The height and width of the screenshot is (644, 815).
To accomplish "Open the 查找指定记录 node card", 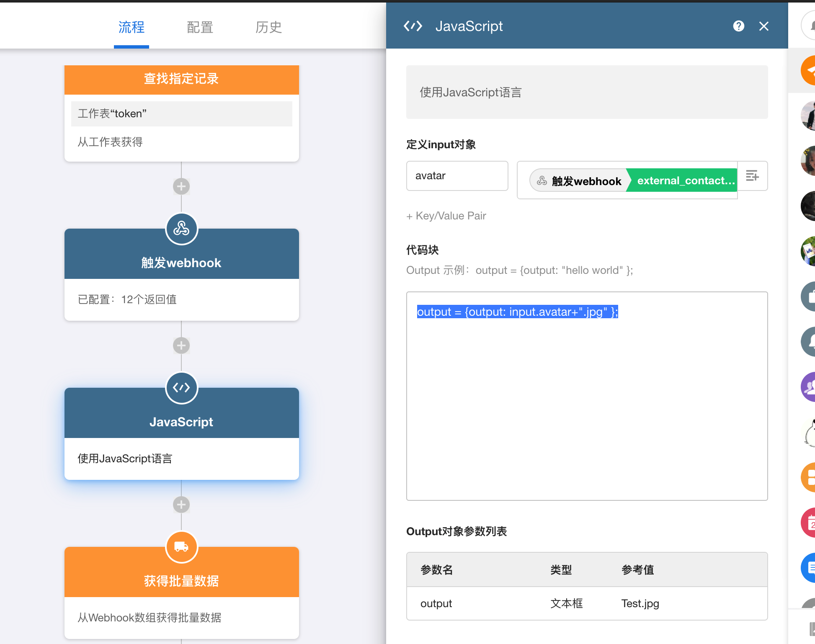I will (x=181, y=79).
